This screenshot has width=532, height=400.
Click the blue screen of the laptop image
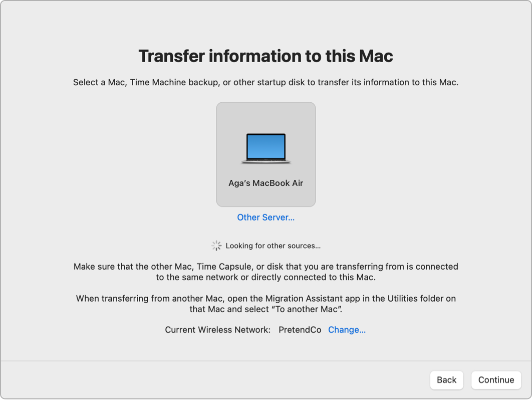[265, 146]
